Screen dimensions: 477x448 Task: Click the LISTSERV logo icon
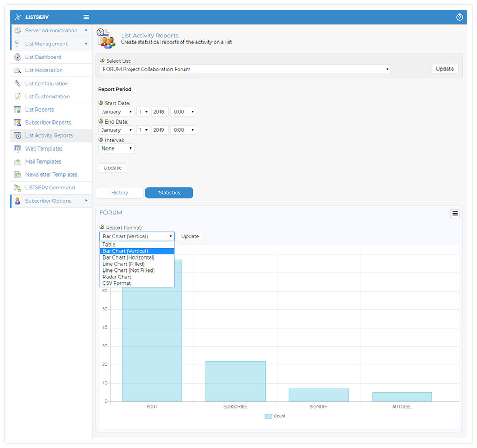18,17
